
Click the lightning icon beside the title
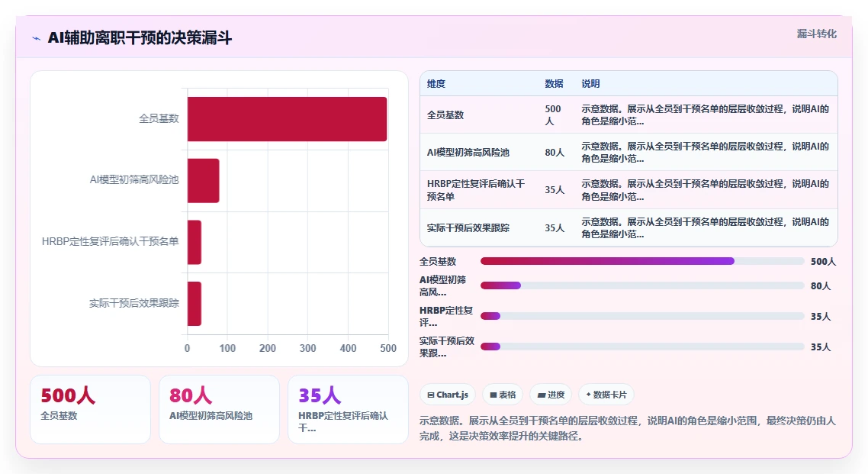coord(37,38)
